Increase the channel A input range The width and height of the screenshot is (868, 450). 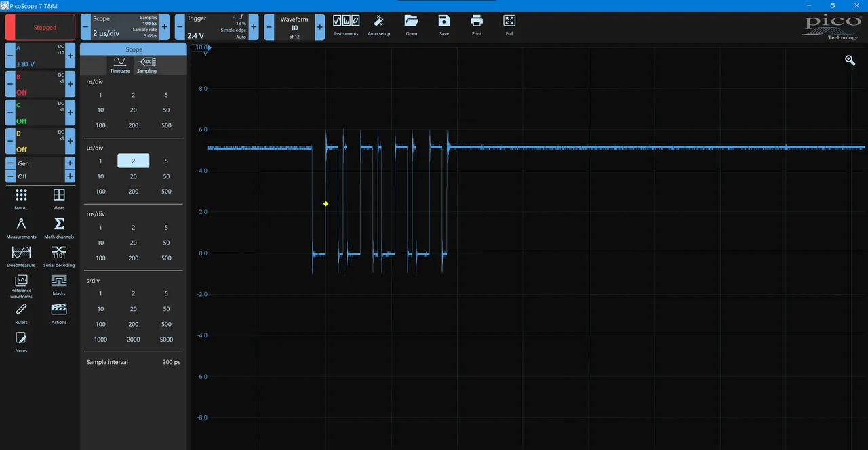[x=70, y=56]
